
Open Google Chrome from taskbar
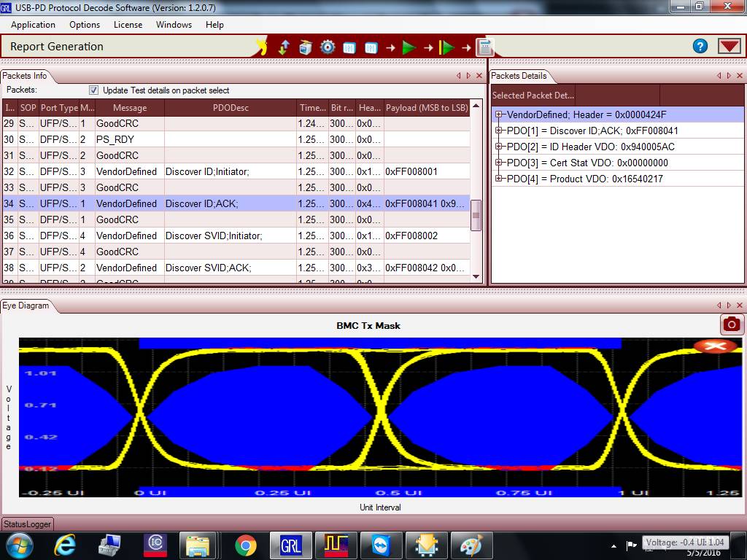(246, 545)
